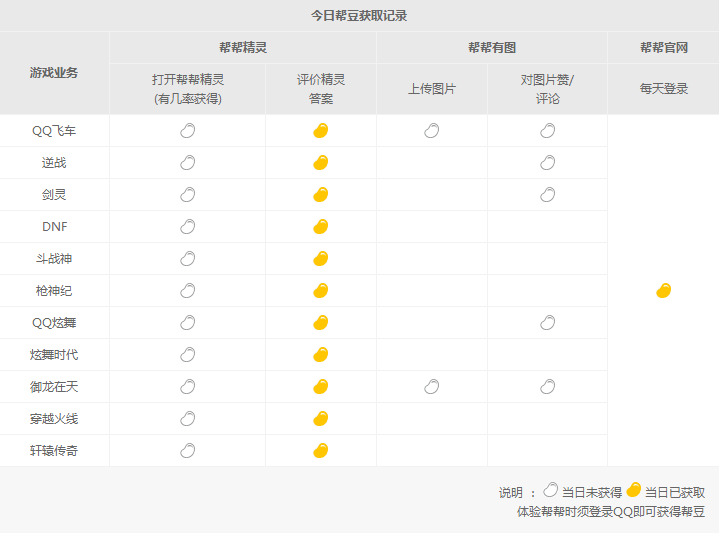
Task: Click 枪神纪 empty bean under 打开帮帮精灵
Action: [188, 291]
